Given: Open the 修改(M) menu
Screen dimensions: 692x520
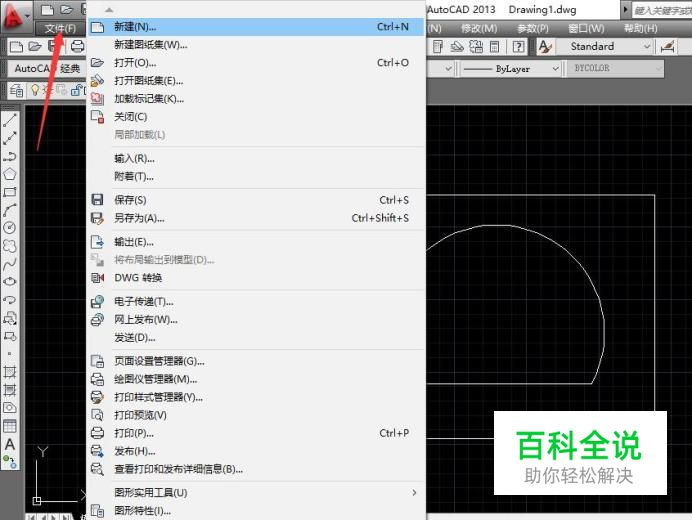Looking at the screenshot, I should [479, 28].
